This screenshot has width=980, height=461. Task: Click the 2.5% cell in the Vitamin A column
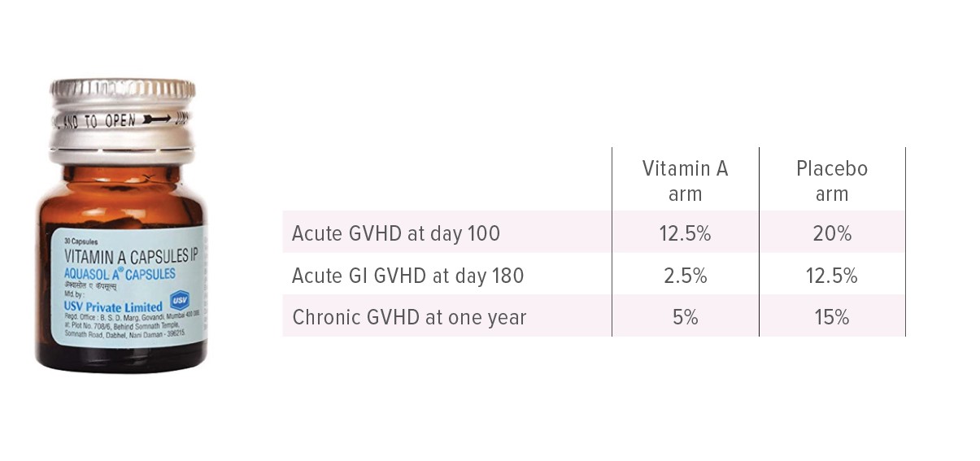(685, 276)
